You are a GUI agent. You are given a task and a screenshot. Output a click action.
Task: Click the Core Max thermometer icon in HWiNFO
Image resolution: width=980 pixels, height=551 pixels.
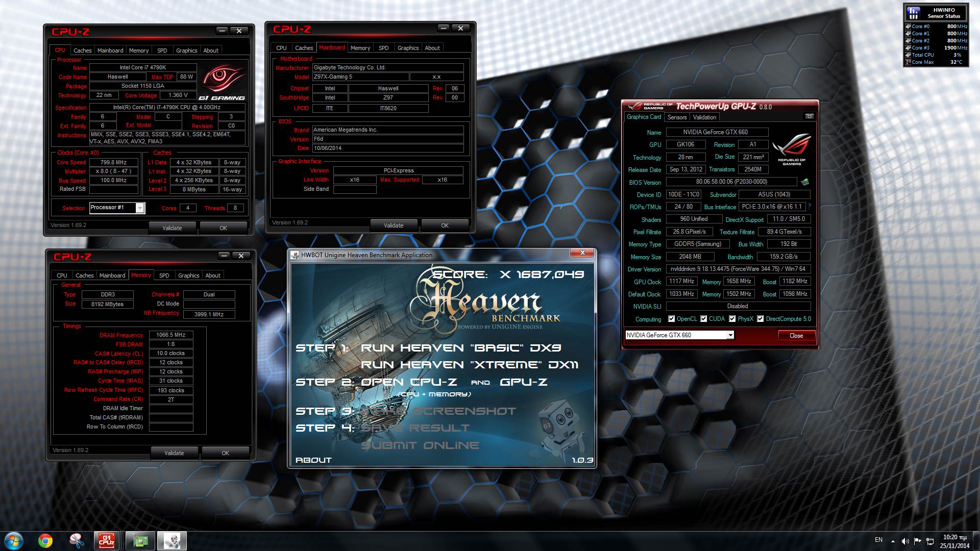(908, 62)
